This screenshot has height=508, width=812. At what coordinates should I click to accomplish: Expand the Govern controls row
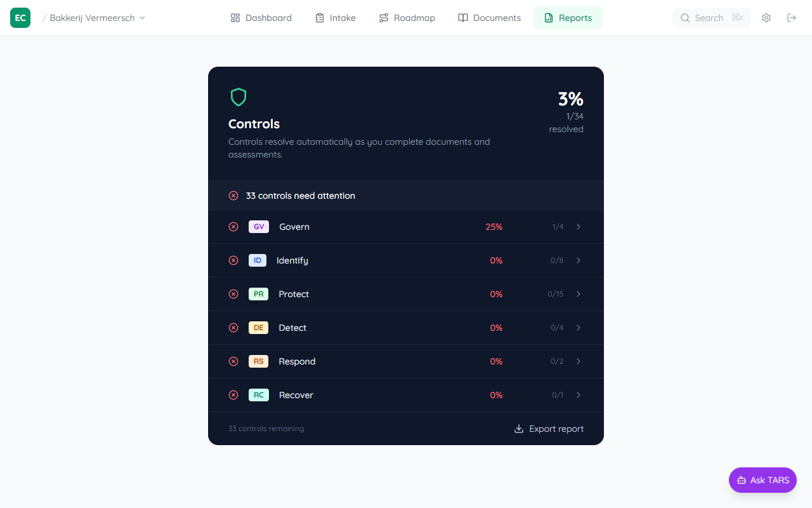click(578, 227)
